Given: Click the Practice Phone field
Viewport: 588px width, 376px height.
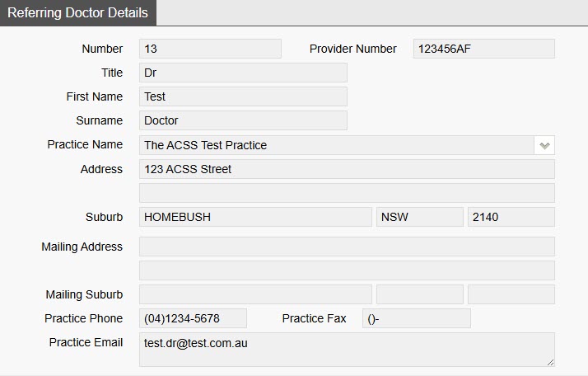Looking at the screenshot, I should click(193, 318).
